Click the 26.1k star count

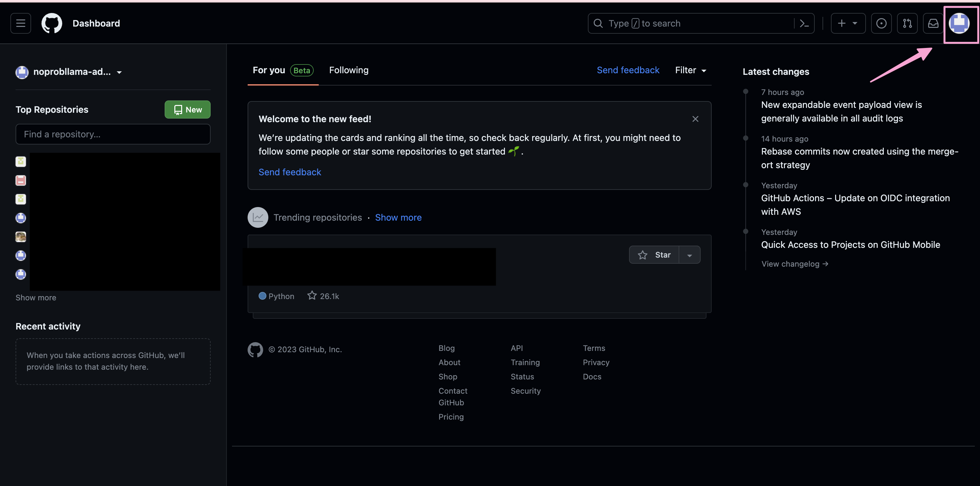click(x=323, y=296)
